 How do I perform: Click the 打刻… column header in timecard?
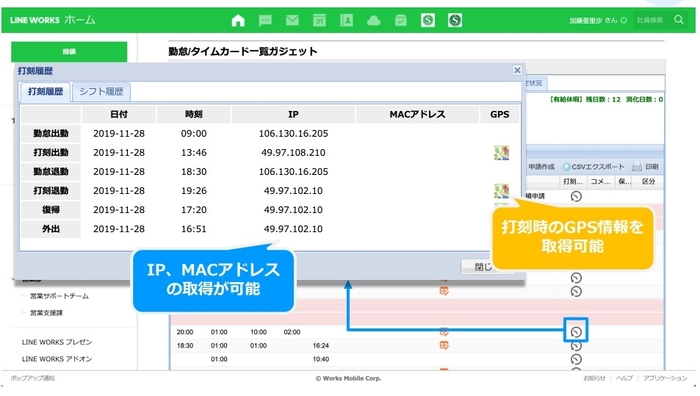[x=572, y=181]
